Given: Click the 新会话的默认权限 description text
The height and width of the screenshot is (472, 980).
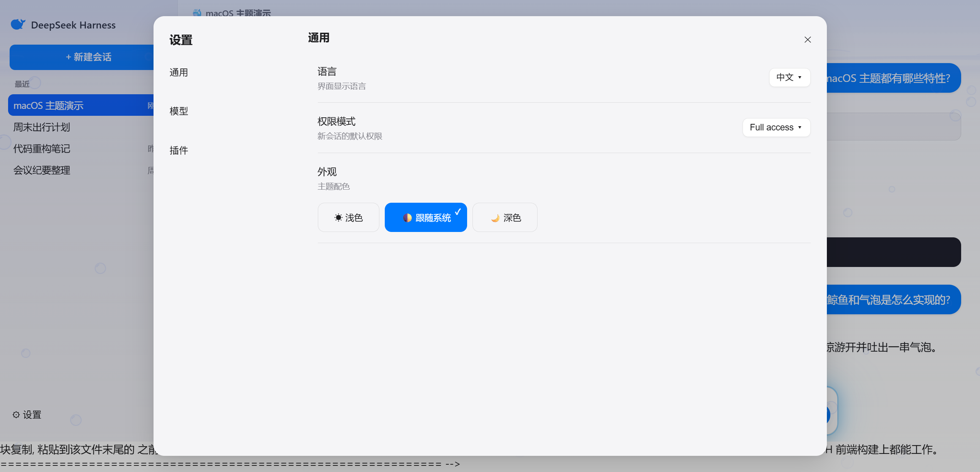Looking at the screenshot, I should click(350, 136).
